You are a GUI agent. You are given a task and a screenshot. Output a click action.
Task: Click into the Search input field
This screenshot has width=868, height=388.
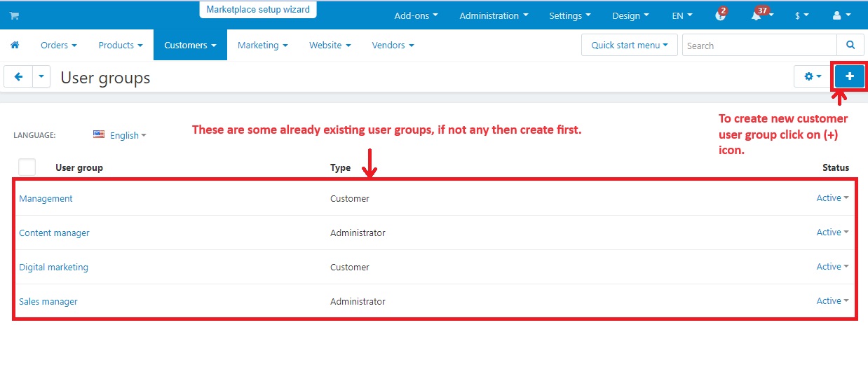(759, 46)
